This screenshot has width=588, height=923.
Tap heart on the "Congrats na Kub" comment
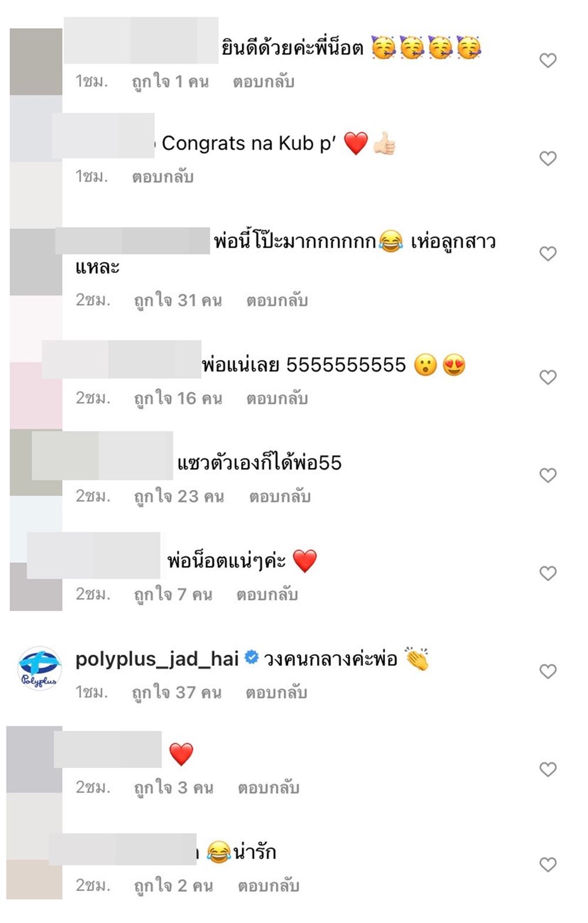tap(547, 158)
